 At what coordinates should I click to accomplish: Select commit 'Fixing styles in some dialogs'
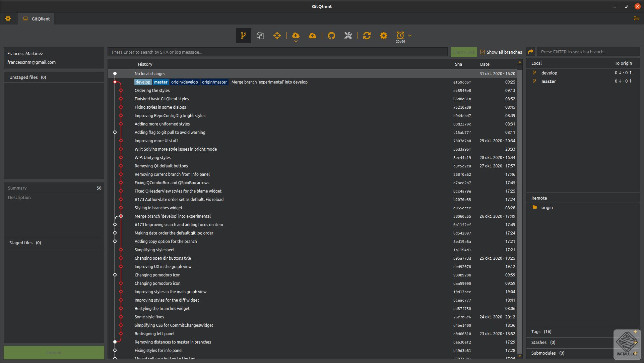312,107
